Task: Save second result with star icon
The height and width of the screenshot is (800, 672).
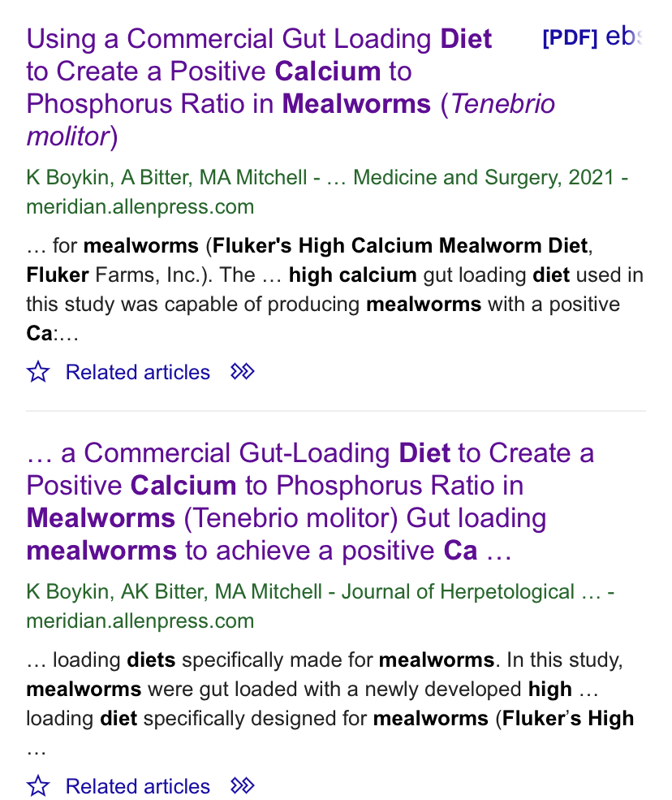Action: [38, 785]
